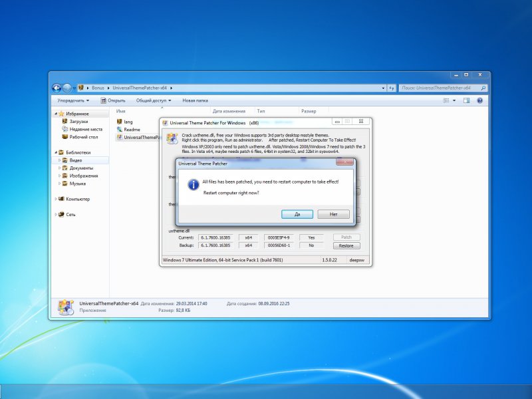Expand the Музыка library

click(60, 184)
